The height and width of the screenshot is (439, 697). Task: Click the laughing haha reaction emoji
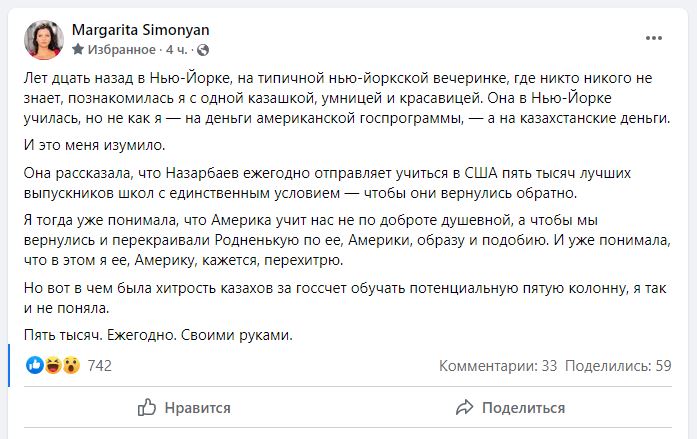[52, 365]
